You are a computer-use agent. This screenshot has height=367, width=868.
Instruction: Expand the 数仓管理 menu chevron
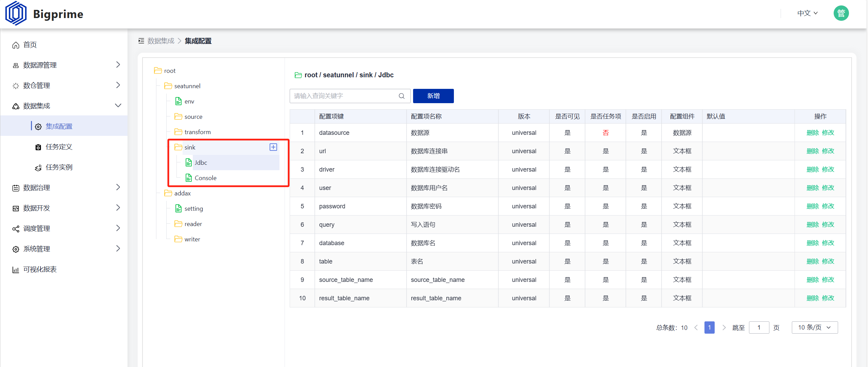[118, 85]
